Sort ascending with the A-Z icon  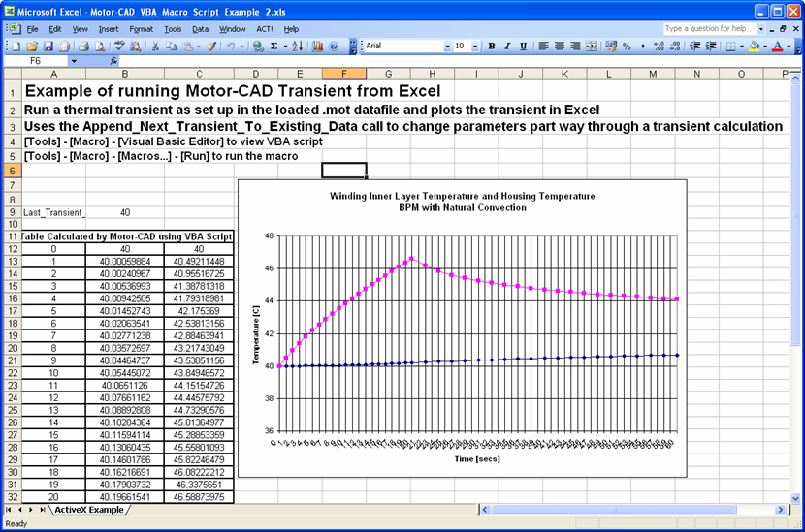tap(298, 47)
